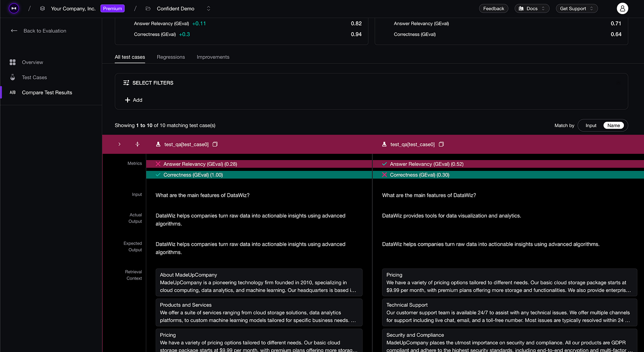
Task: Select the Name match option
Action: 613,126
